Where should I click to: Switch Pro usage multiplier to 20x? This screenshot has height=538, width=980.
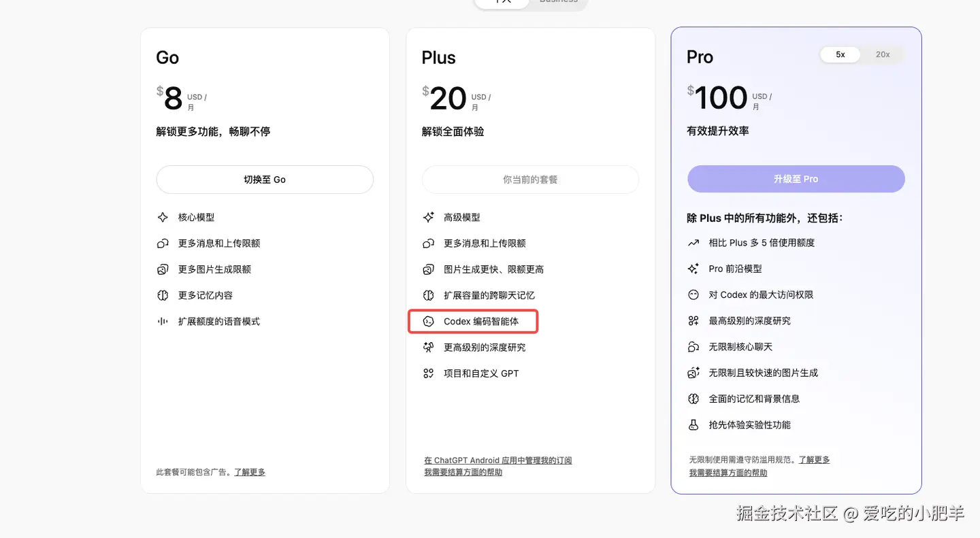[883, 54]
